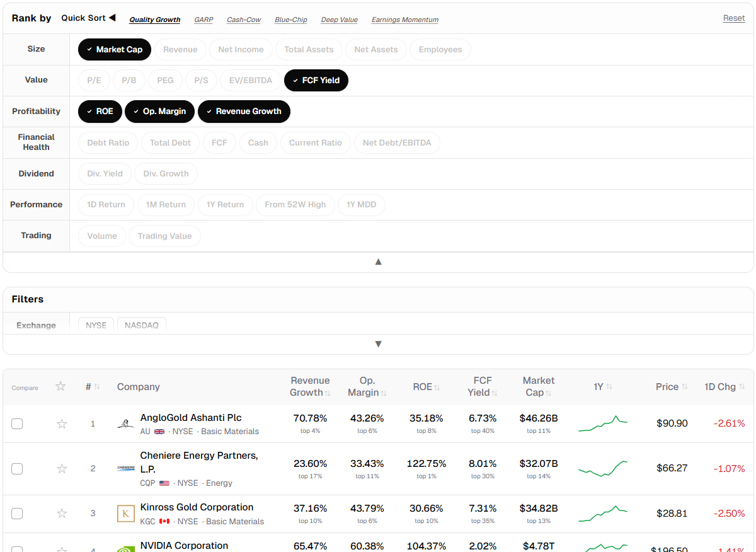The height and width of the screenshot is (552, 756).
Task: Enable the Total Assets chip
Action: [309, 49]
